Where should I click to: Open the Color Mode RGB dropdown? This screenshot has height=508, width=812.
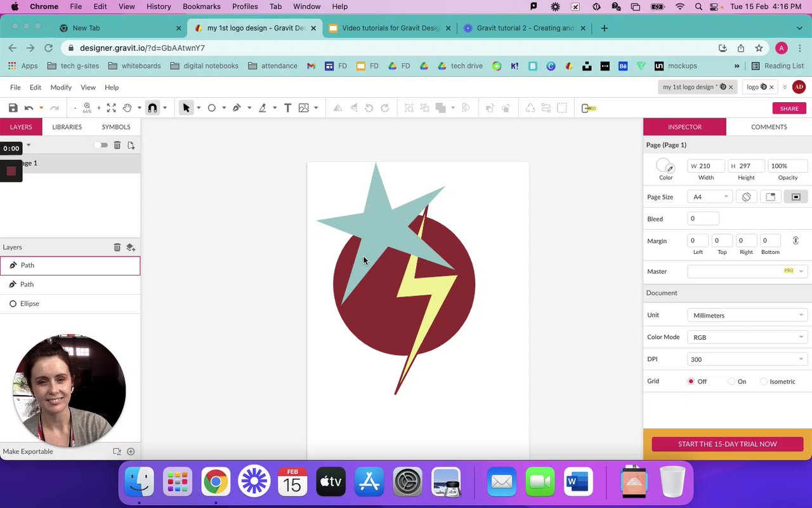747,337
